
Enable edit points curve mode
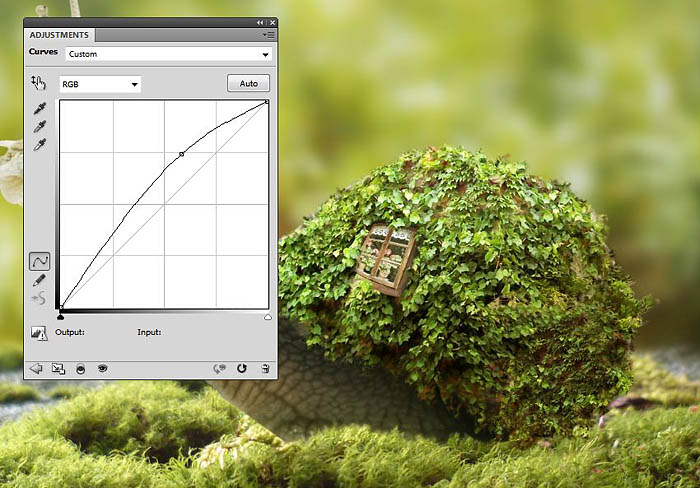[40, 261]
